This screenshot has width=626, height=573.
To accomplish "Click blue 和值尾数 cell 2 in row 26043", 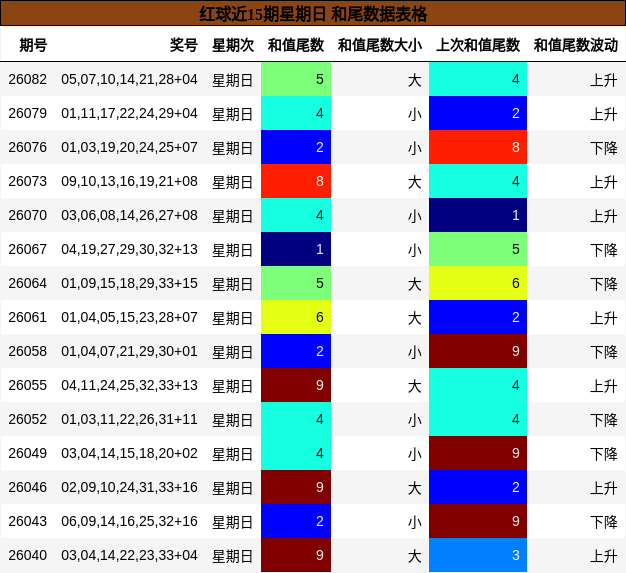I will (x=296, y=521).
